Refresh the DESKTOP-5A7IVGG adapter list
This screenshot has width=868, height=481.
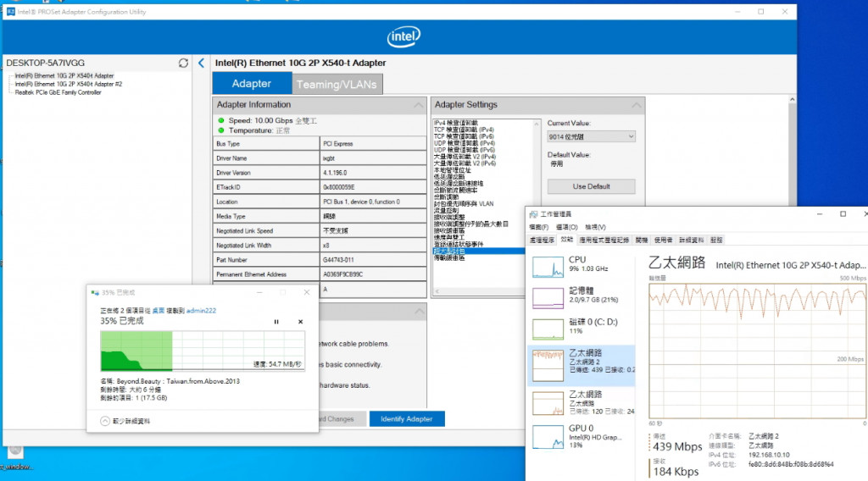(x=183, y=63)
